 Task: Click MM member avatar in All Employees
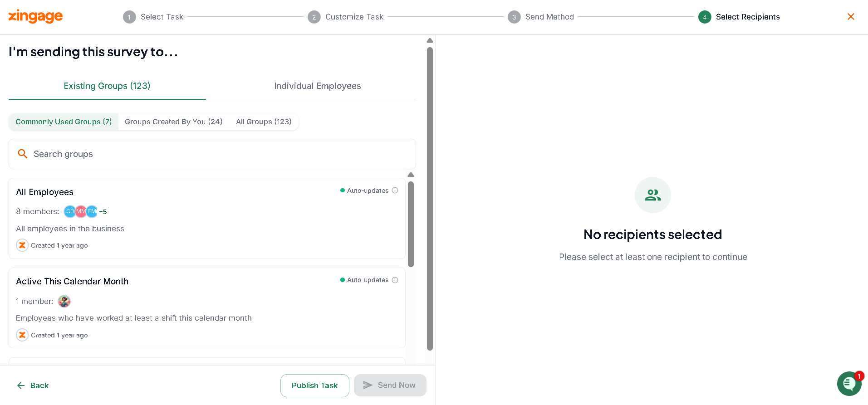tap(81, 211)
